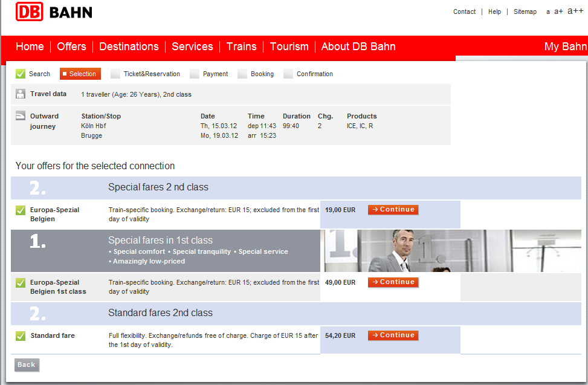Screen dimensions: 588x385
Task: Click 'Brugge' arrival station
Action: 91,136
